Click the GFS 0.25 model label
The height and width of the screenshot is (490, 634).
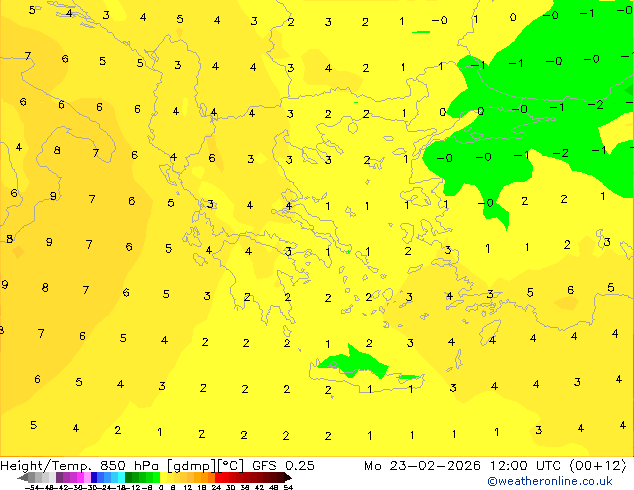(x=283, y=466)
